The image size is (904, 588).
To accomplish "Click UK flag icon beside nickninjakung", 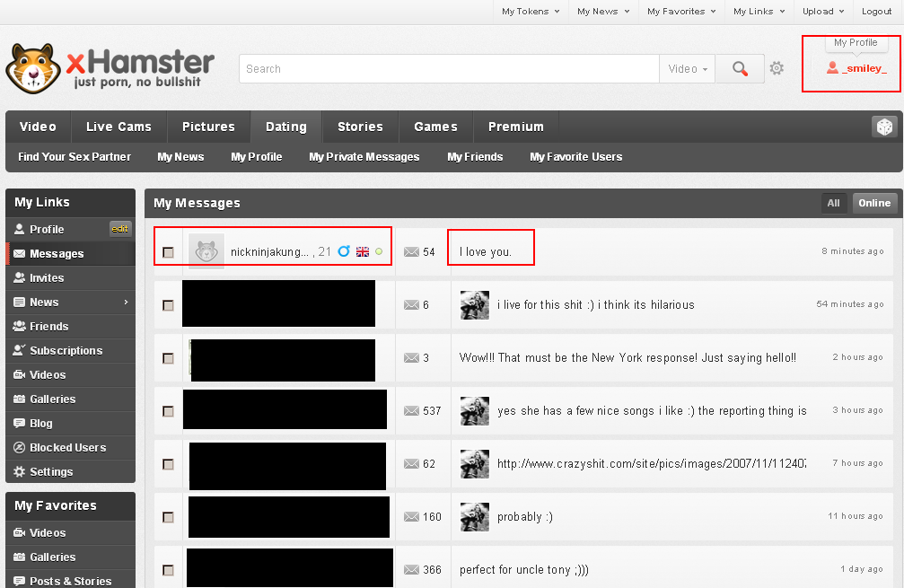I will [363, 252].
